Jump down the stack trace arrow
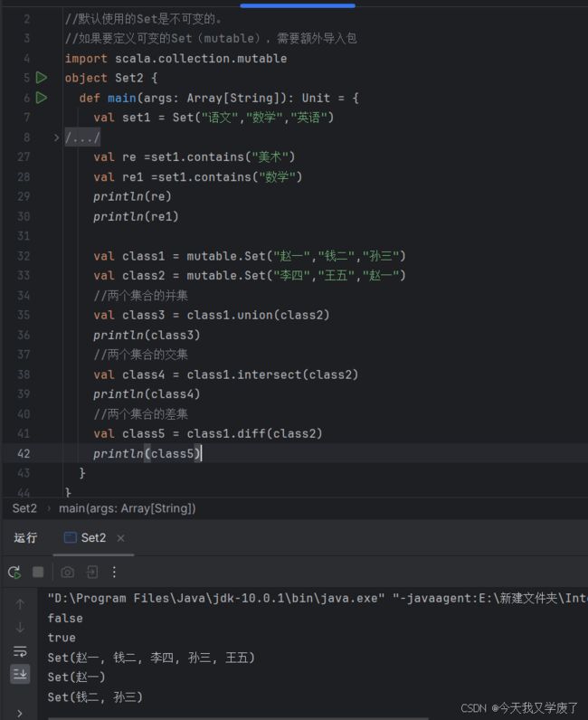Image resolution: width=588 pixels, height=720 pixels. pyautogui.click(x=20, y=627)
